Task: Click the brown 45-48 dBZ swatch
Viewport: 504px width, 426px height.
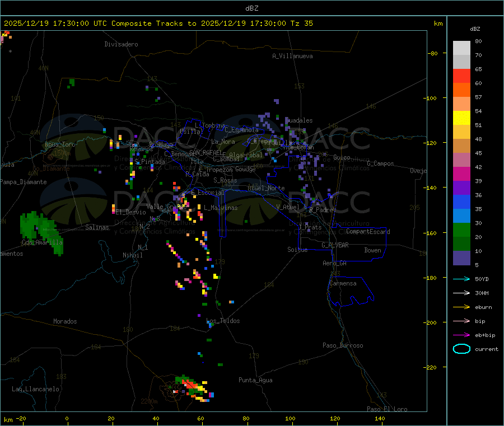Action: click(461, 146)
